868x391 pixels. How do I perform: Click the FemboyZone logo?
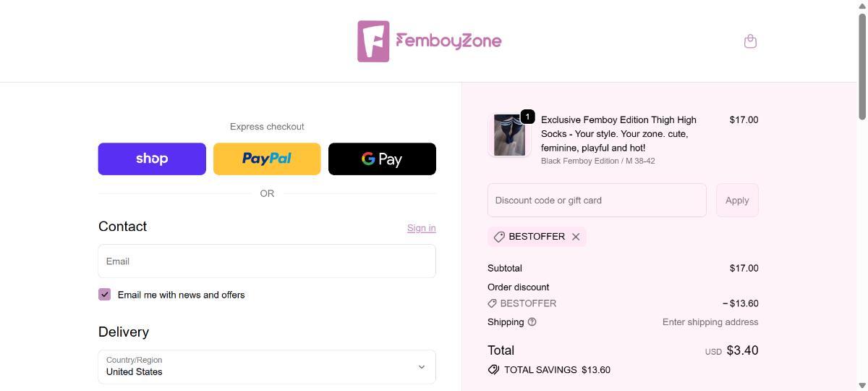point(429,41)
